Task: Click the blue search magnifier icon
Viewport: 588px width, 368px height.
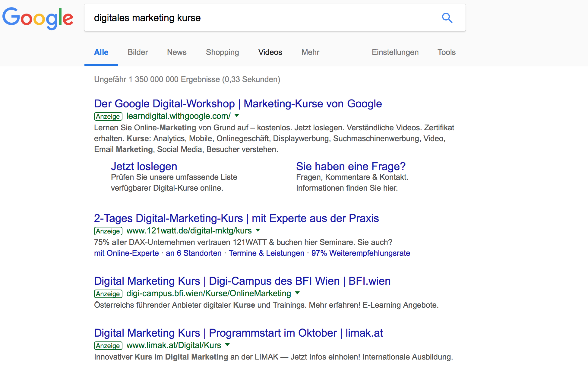Action: point(447,18)
